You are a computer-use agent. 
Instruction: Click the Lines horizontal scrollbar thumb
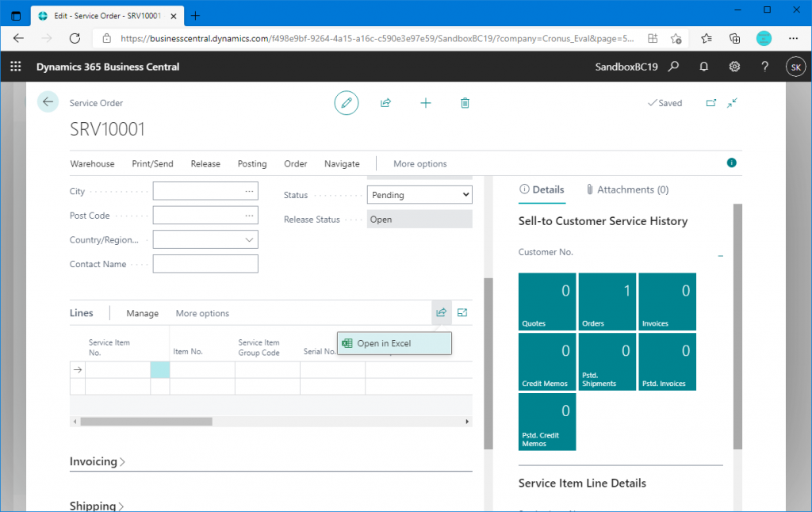point(146,422)
